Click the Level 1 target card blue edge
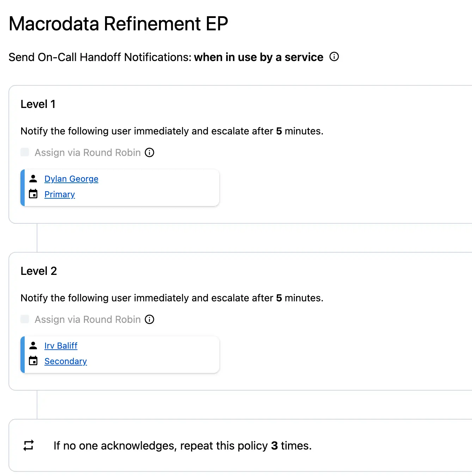Screen dimensions: 472x476 click(x=23, y=188)
